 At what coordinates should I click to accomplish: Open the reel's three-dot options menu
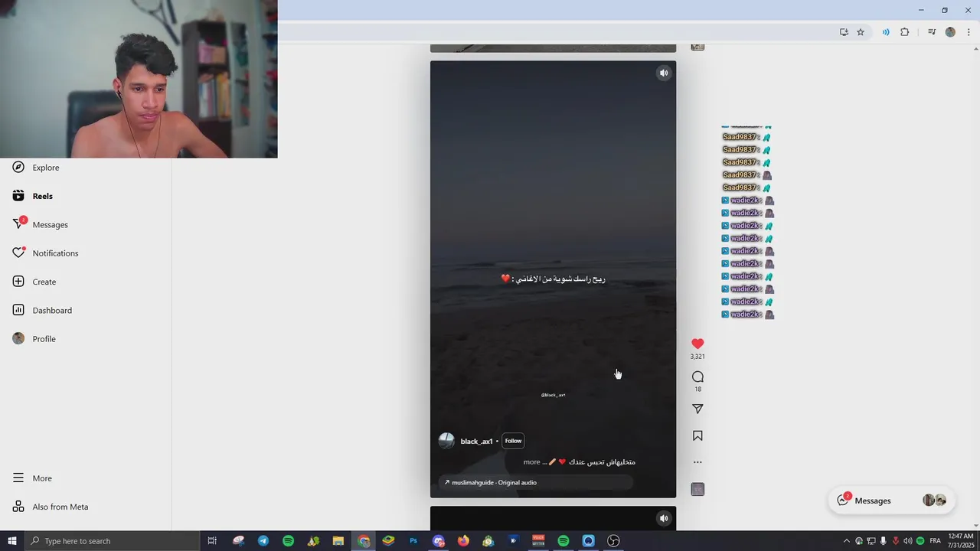coord(697,462)
